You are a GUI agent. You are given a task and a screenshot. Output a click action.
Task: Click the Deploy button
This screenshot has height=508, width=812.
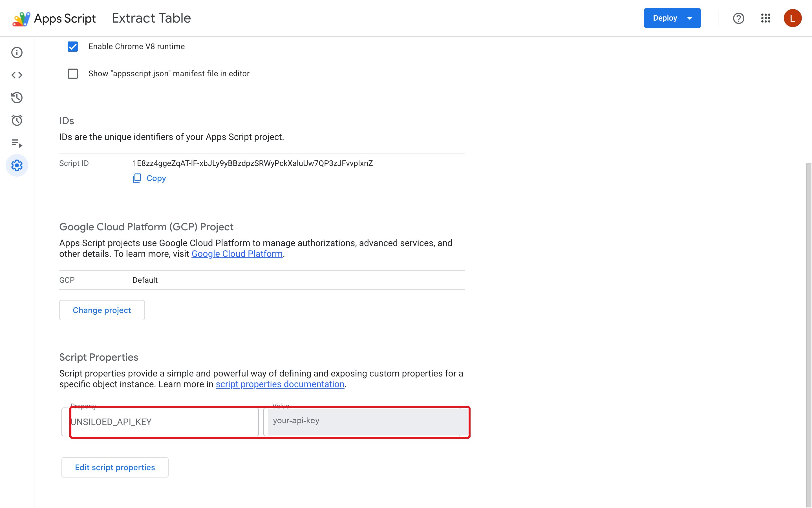coord(672,18)
